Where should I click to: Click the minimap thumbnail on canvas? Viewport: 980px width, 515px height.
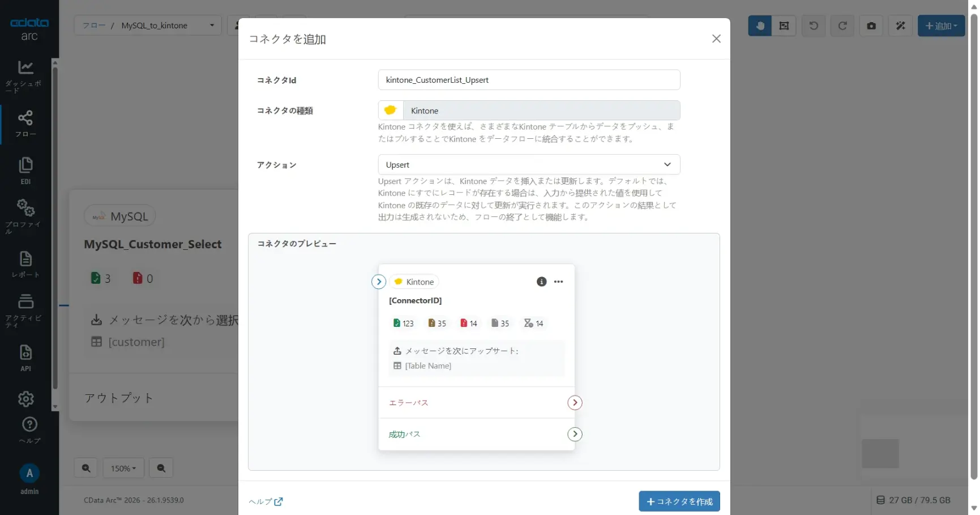[x=880, y=453]
